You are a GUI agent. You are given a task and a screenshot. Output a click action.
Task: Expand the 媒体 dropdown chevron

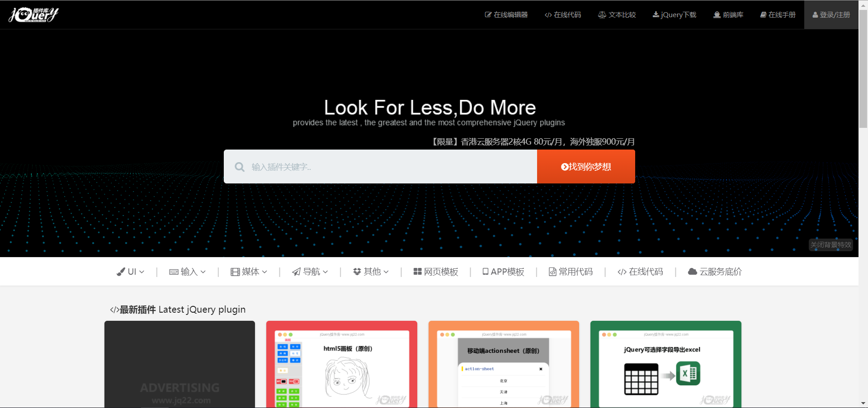click(264, 272)
